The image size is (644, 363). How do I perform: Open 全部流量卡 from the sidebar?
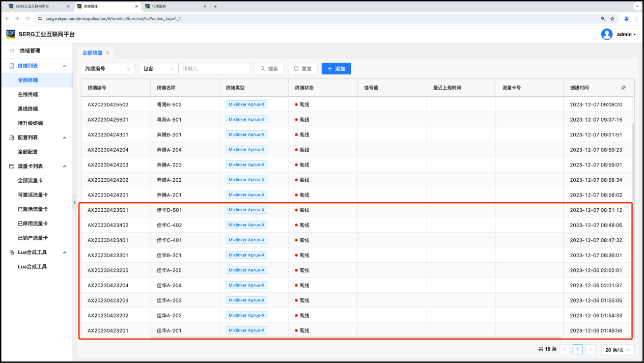point(30,181)
